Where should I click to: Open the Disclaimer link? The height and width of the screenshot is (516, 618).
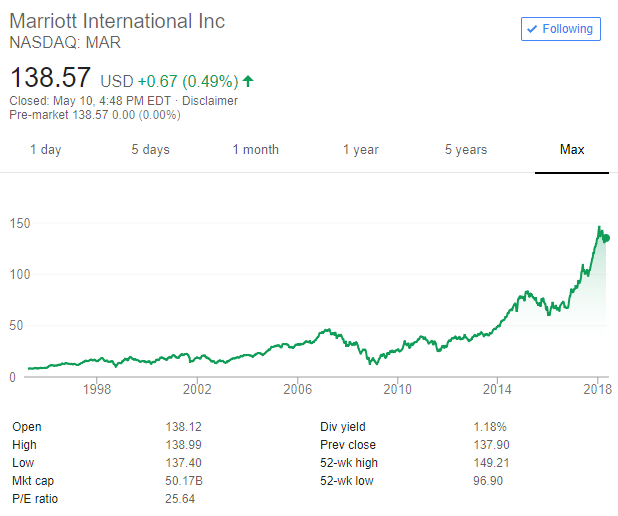point(211,100)
